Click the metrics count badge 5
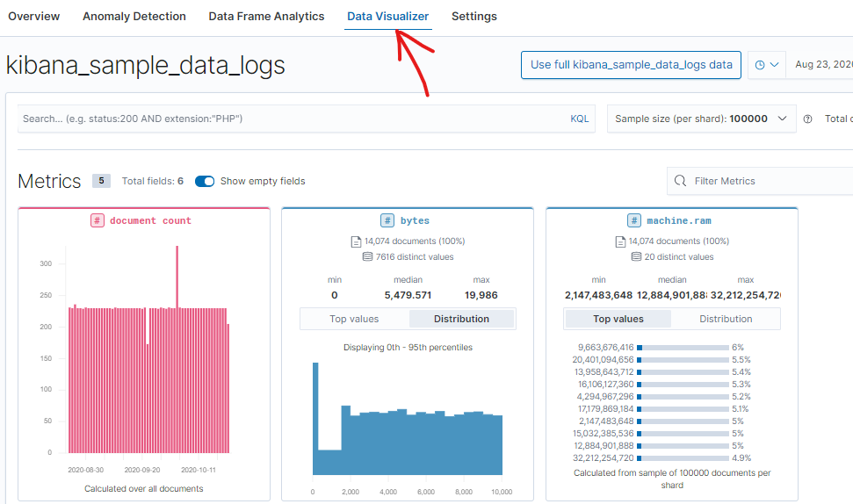The width and height of the screenshot is (853, 504). tap(101, 181)
